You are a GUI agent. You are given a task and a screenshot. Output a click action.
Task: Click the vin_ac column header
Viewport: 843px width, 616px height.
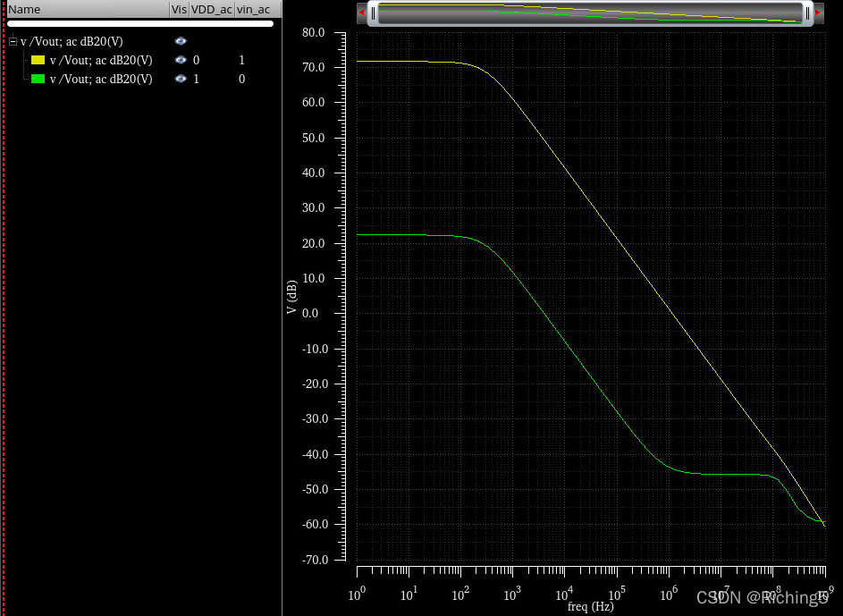(x=257, y=9)
